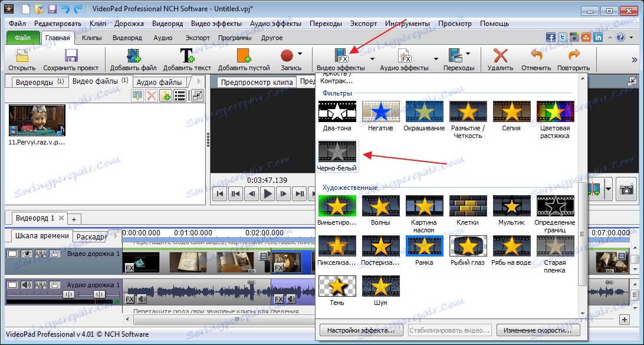Click the Настройки эффекта... button

pos(361,330)
